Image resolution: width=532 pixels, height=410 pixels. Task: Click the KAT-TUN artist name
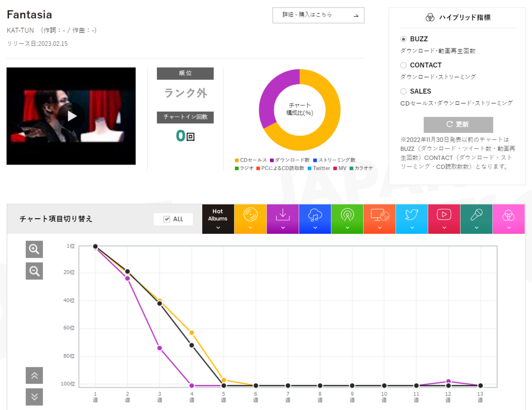point(20,30)
